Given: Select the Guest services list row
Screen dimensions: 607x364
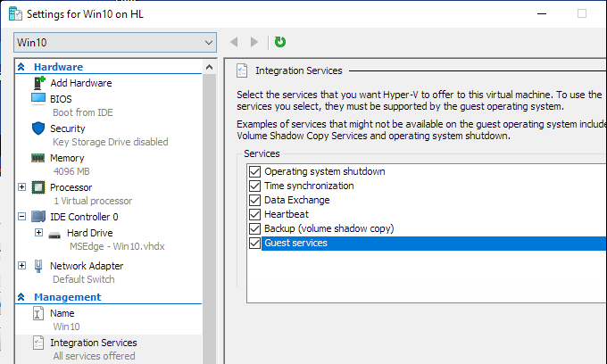Looking at the screenshot, I should [434, 243].
